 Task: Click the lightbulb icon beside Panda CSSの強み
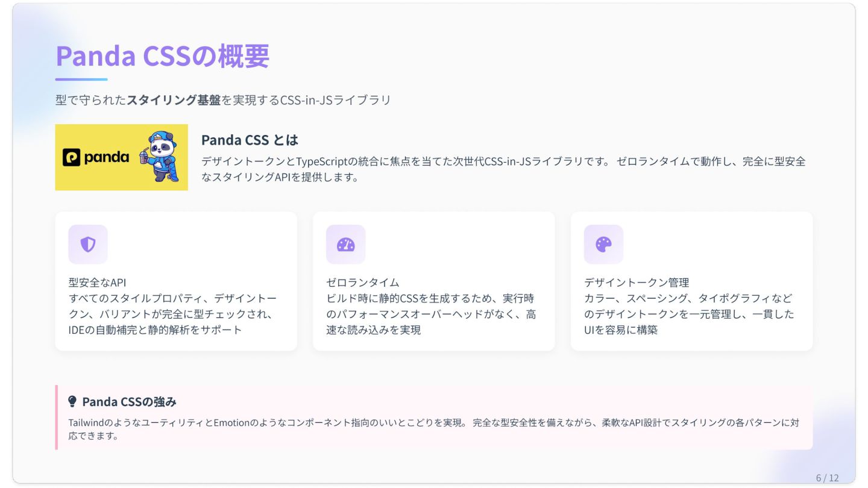tap(72, 401)
